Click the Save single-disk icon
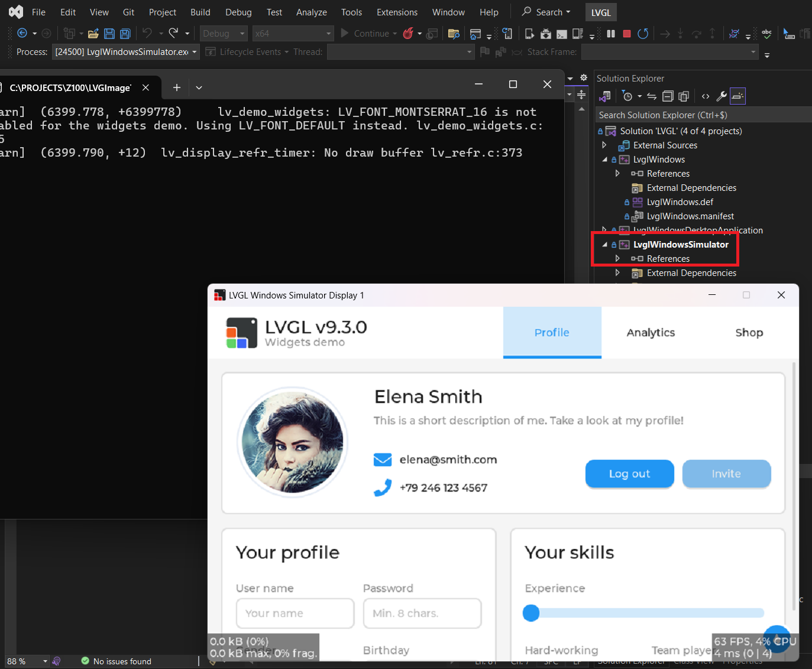The width and height of the screenshot is (812, 669). click(109, 34)
